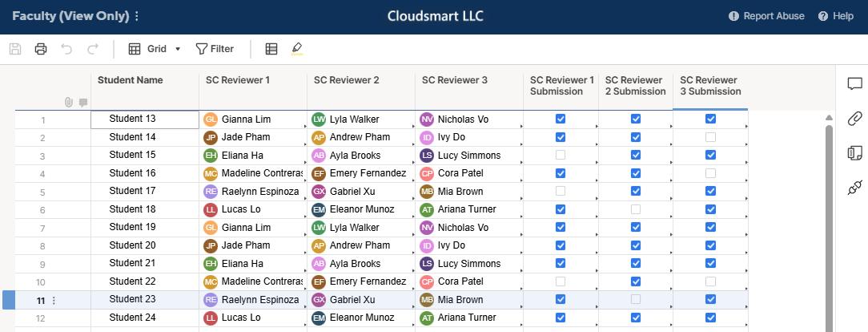This screenshot has height=332, width=868.
Task: Click the Print icon in toolbar
Action: 41,49
